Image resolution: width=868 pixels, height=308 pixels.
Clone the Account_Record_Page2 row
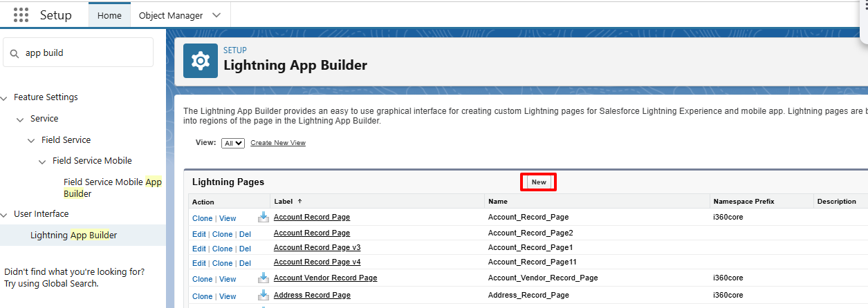click(223, 234)
